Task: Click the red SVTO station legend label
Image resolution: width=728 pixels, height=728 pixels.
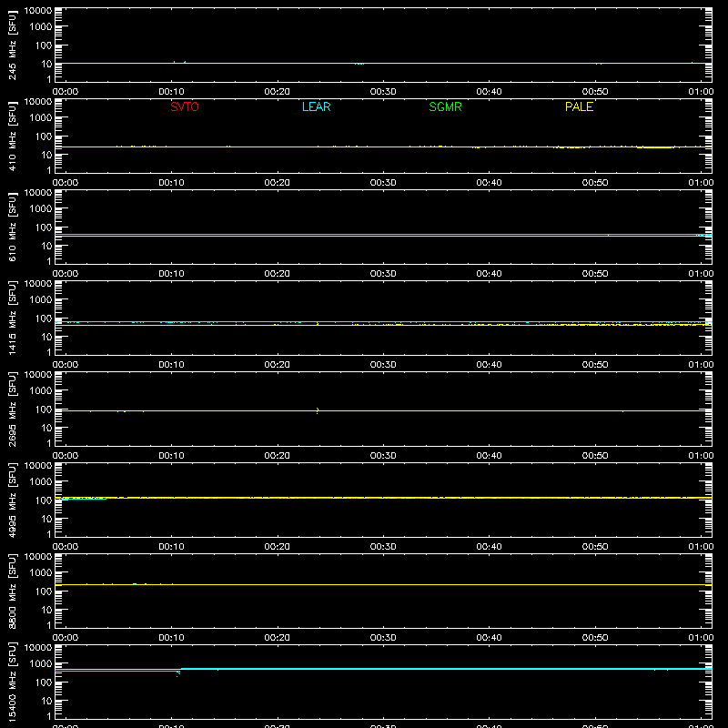Action: point(185,106)
